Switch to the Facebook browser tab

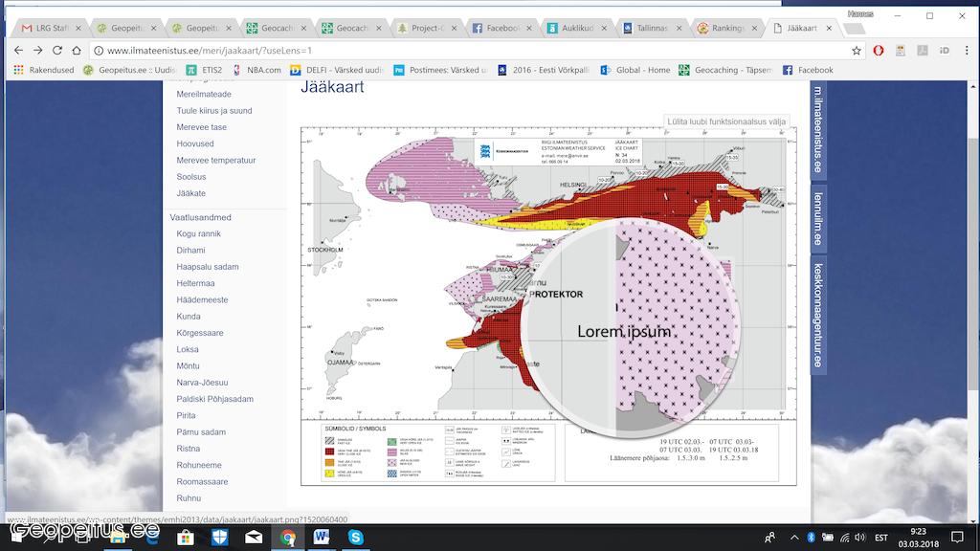[x=503, y=28]
